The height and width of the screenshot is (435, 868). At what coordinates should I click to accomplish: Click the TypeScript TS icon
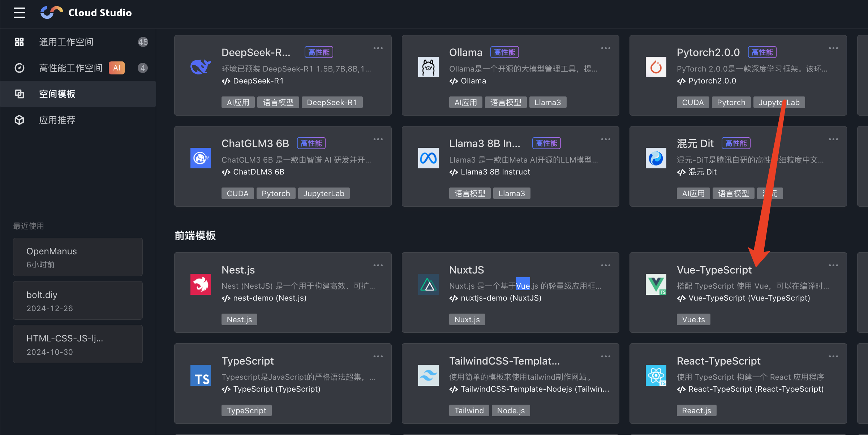[x=201, y=375]
